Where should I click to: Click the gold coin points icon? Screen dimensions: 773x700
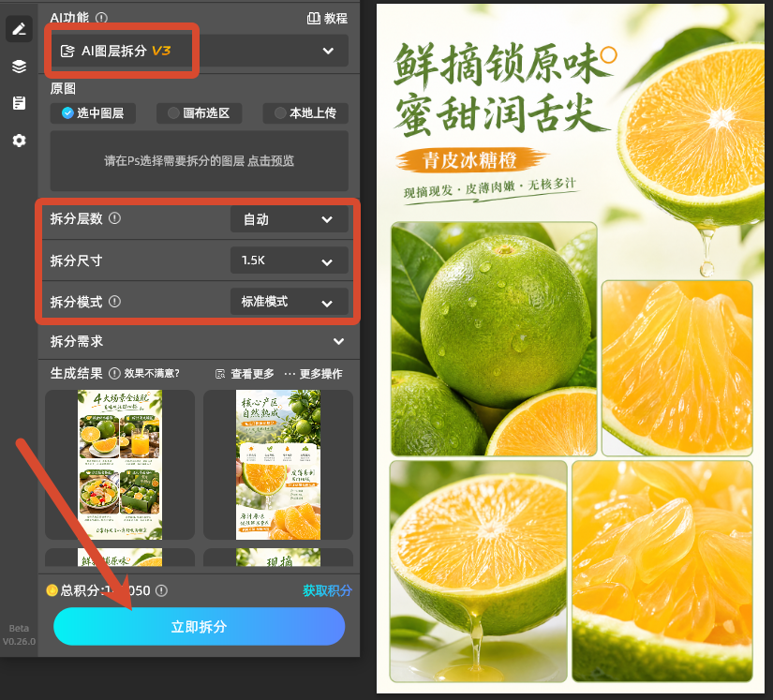(x=52, y=590)
